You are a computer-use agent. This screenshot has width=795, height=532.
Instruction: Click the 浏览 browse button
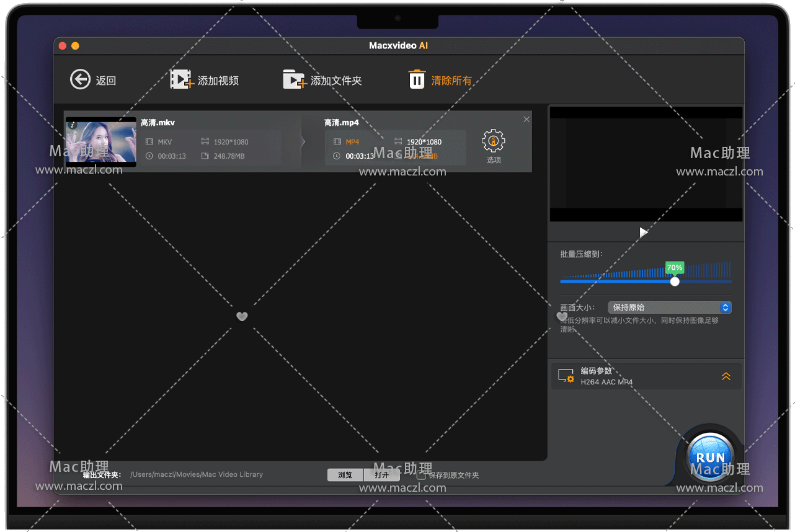[x=345, y=475]
